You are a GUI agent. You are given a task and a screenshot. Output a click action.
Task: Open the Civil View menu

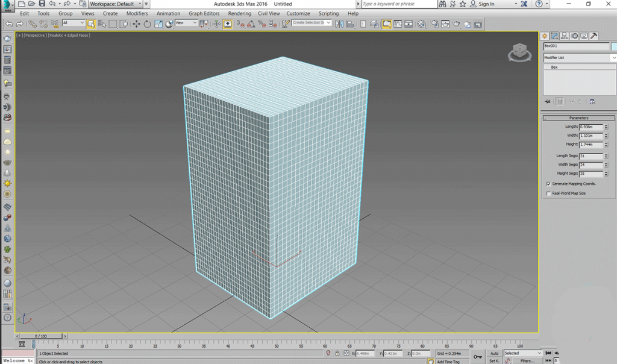(269, 13)
